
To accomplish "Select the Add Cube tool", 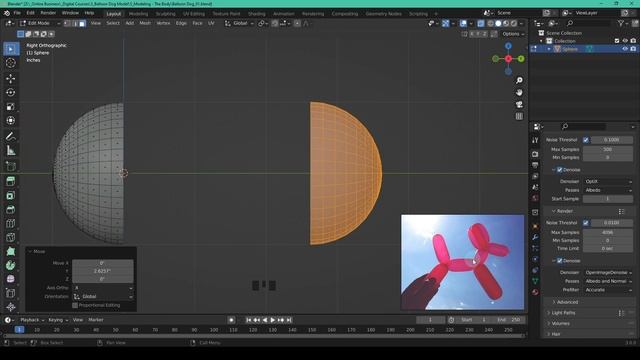I will coord(11,166).
